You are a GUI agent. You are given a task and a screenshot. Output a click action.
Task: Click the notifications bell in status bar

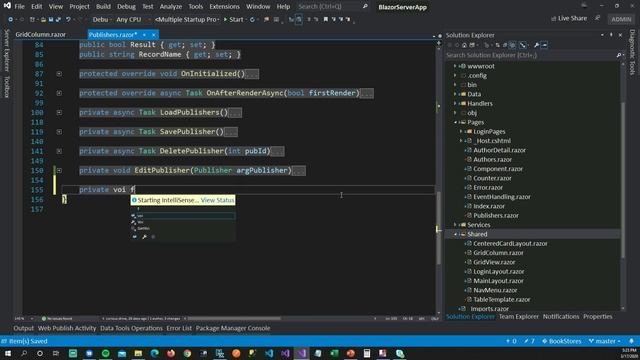click(x=631, y=341)
